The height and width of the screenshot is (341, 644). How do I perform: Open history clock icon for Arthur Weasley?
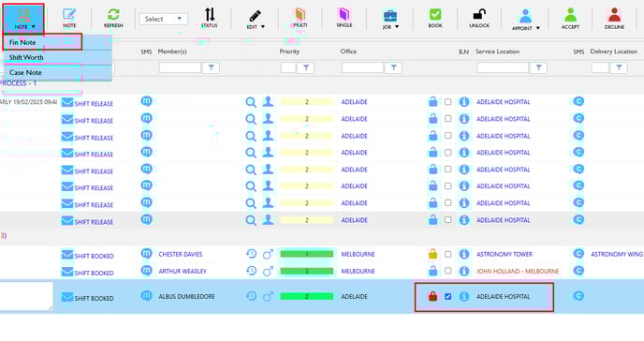252,271
